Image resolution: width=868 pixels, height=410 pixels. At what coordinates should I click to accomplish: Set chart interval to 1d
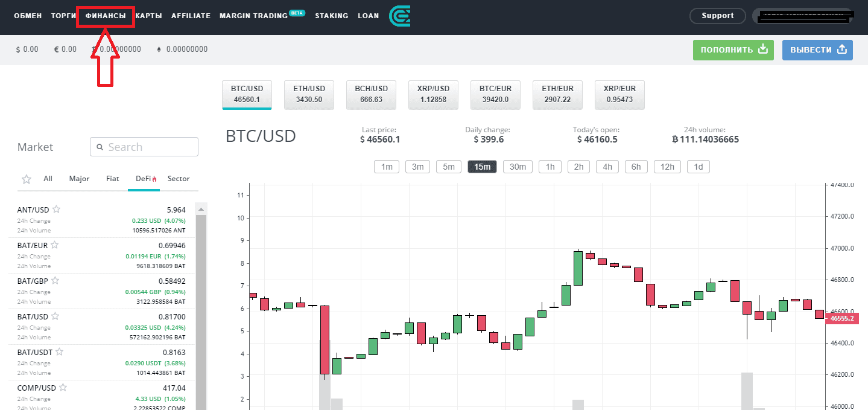coord(699,167)
